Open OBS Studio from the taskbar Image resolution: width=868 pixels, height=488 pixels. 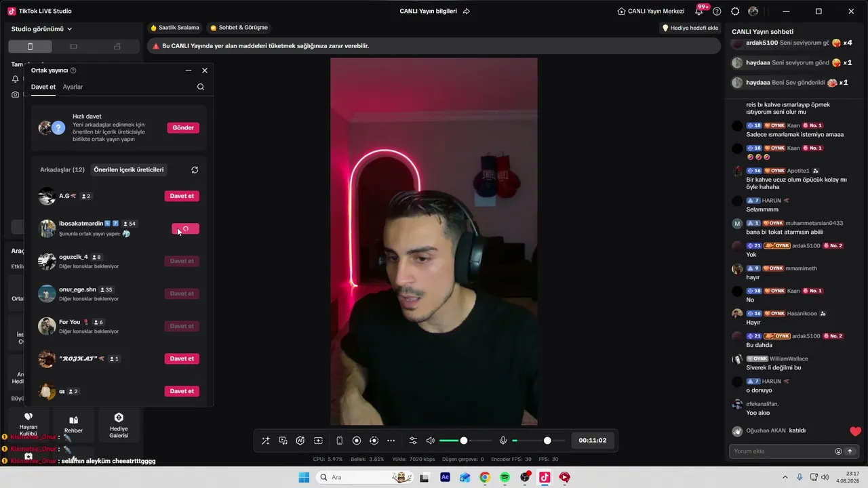tap(525, 477)
